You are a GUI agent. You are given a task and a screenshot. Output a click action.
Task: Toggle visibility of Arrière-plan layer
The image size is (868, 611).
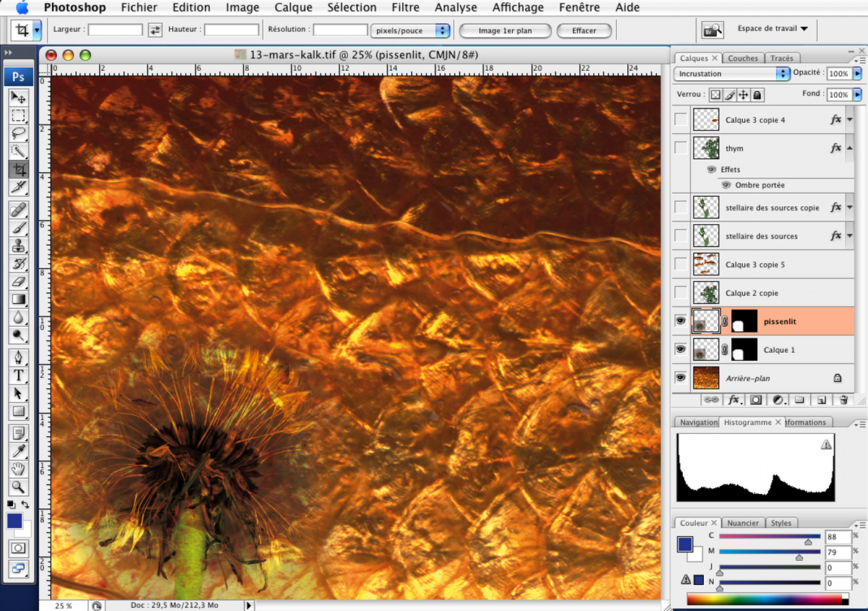[x=681, y=377]
